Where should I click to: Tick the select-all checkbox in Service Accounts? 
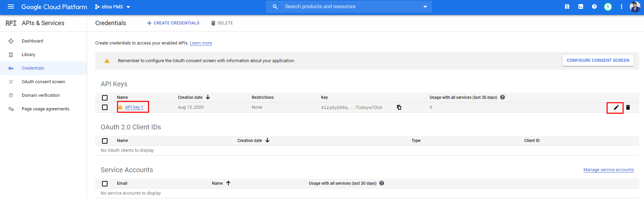tap(105, 184)
